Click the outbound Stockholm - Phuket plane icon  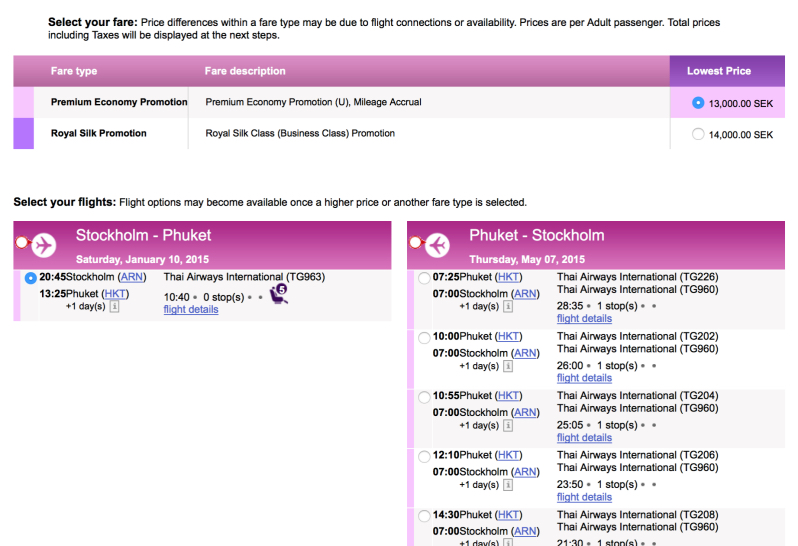point(43,244)
